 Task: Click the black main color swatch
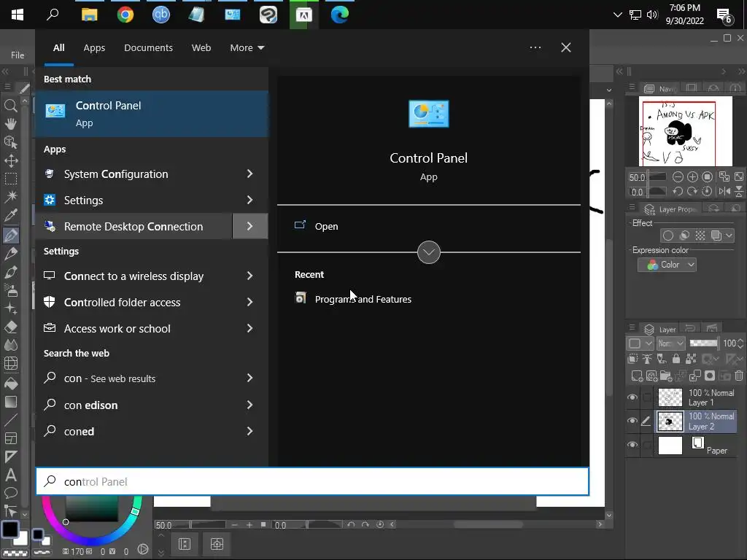tap(10, 529)
